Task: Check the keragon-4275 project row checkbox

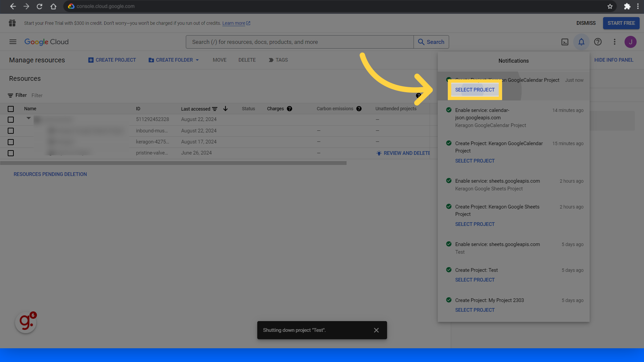Action: [11, 142]
